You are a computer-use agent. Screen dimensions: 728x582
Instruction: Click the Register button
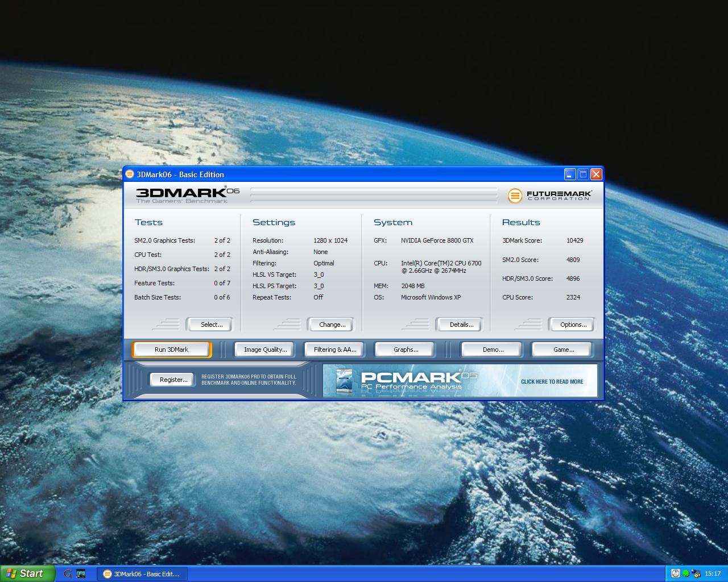coord(172,380)
